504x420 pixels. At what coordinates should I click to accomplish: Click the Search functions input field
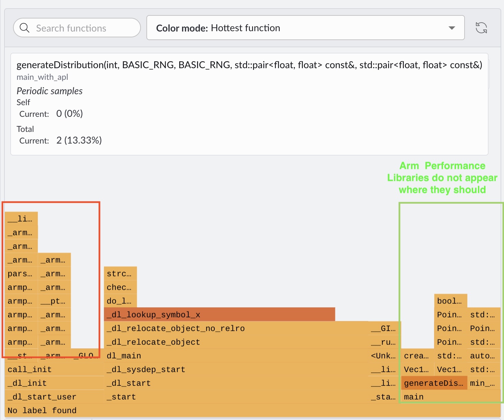tap(82, 28)
